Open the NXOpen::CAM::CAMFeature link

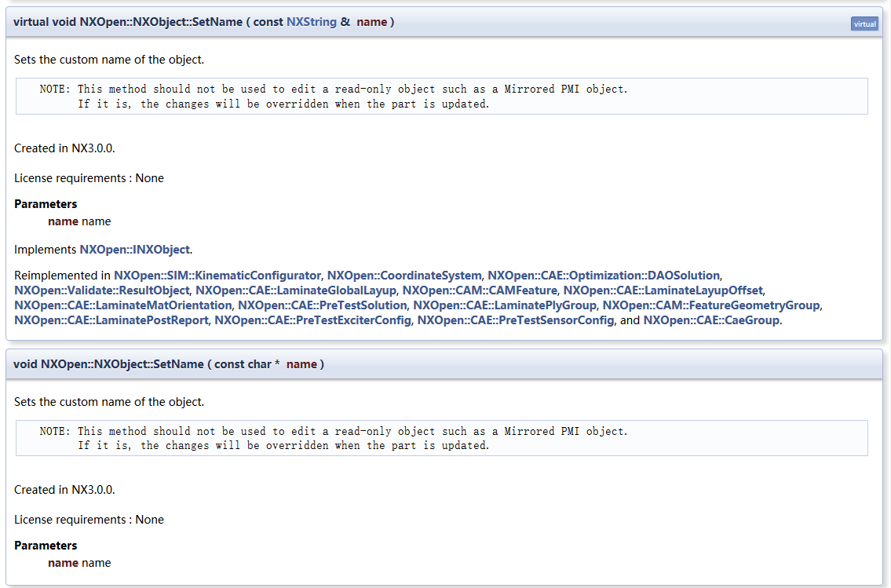[x=480, y=290]
